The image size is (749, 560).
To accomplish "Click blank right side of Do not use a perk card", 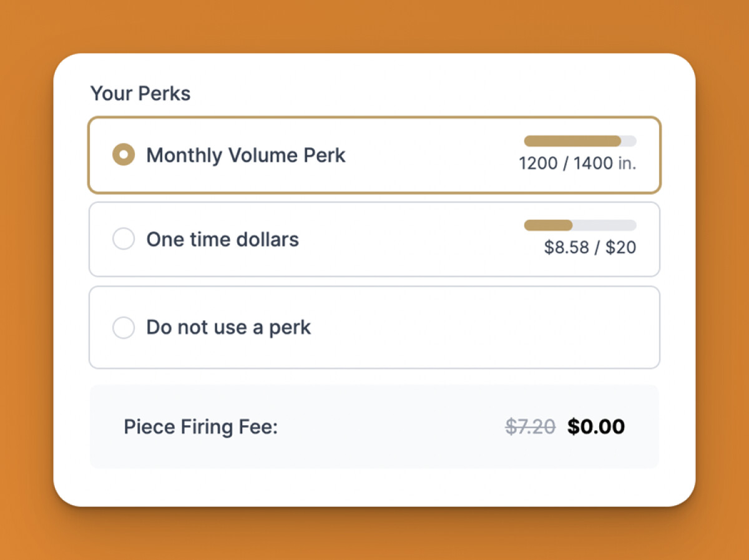I will coord(499,327).
